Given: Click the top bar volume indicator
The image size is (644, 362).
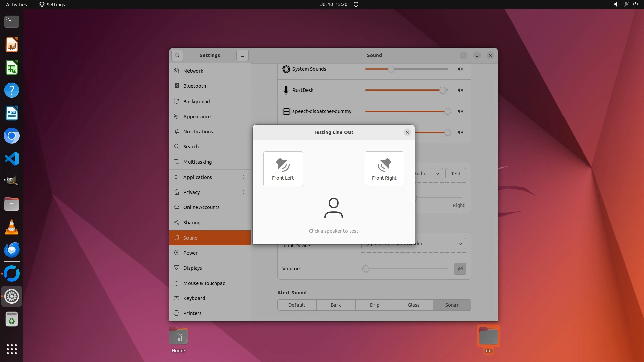Looking at the screenshot, I should click(616, 4).
